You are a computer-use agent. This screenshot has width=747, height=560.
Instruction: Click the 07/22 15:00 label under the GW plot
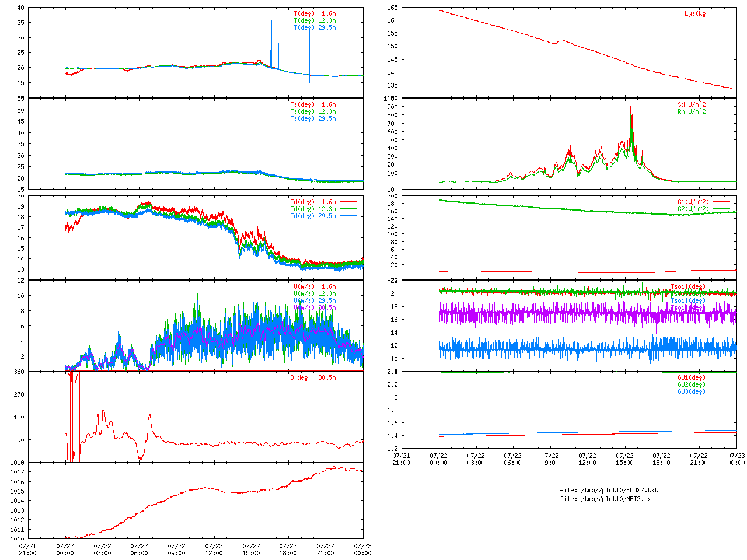(624, 459)
